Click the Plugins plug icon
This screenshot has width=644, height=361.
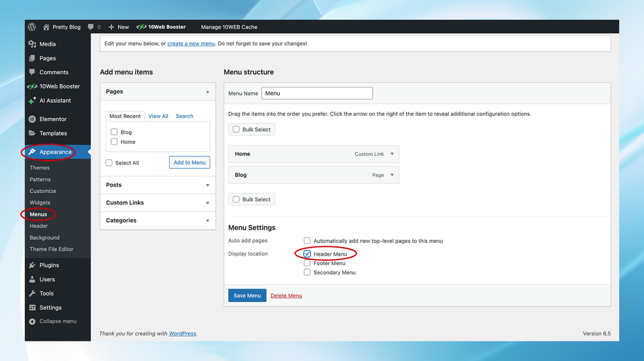pos(33,265)
